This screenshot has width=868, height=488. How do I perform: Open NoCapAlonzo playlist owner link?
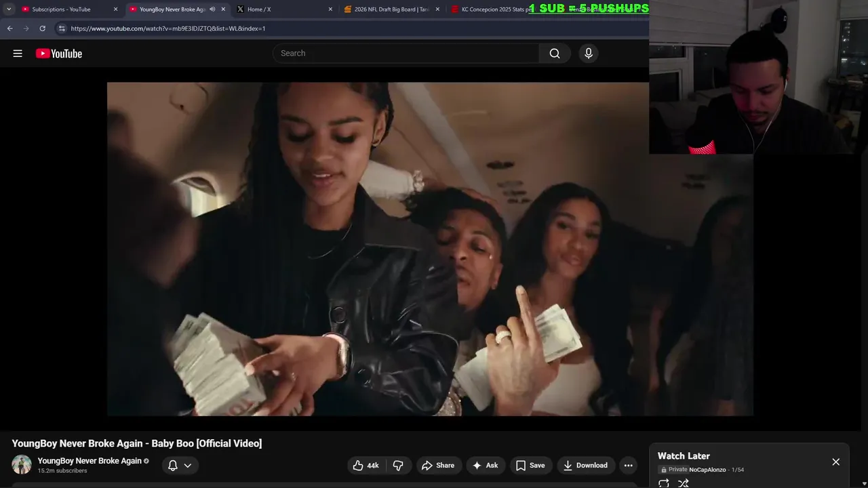coord(707,470)
